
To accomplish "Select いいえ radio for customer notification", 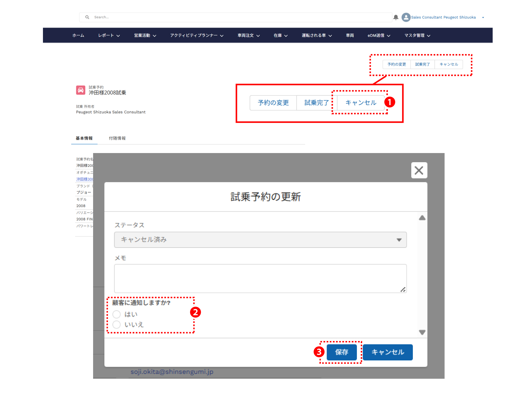I will point(117,324).
